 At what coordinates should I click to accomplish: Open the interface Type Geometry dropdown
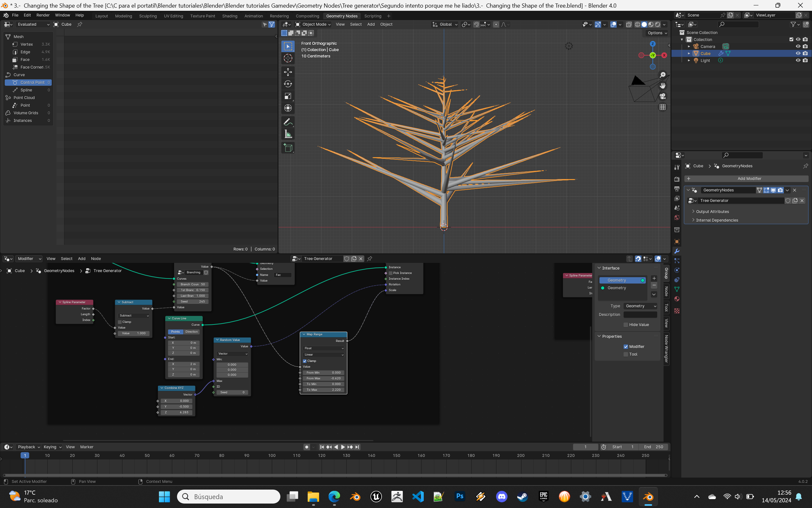click(640, 306)
